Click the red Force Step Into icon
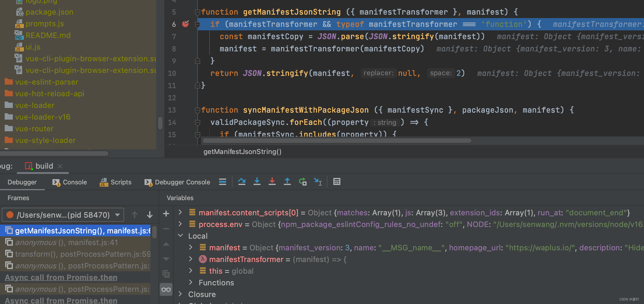644x304 pixels. [x=272, y=182]
